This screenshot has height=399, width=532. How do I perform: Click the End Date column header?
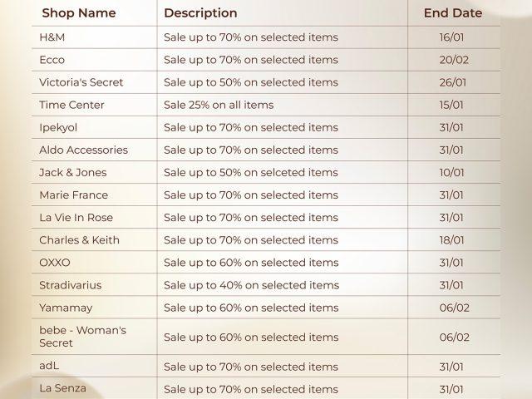pyautogui.click(x=452, y=13)
